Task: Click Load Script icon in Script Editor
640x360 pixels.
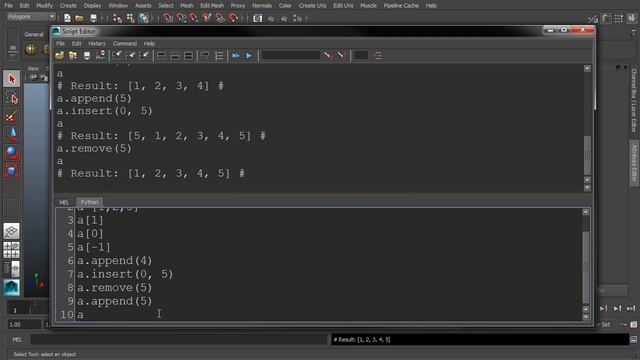Action: (x=60, y=56)
